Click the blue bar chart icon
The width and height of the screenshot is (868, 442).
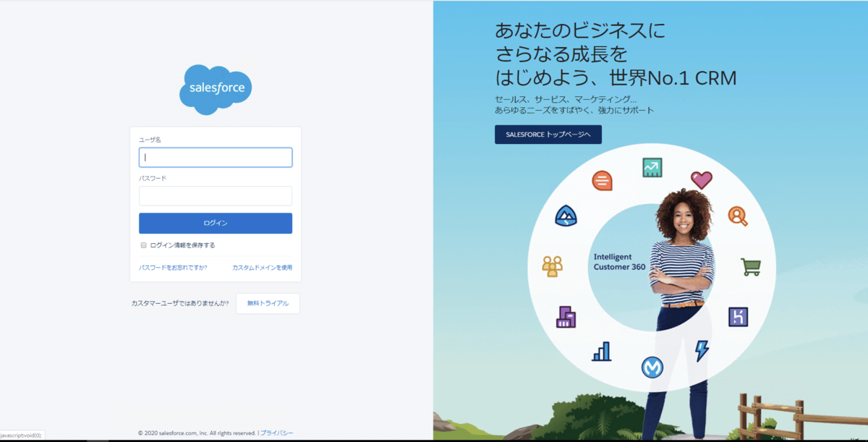point(602,352)
